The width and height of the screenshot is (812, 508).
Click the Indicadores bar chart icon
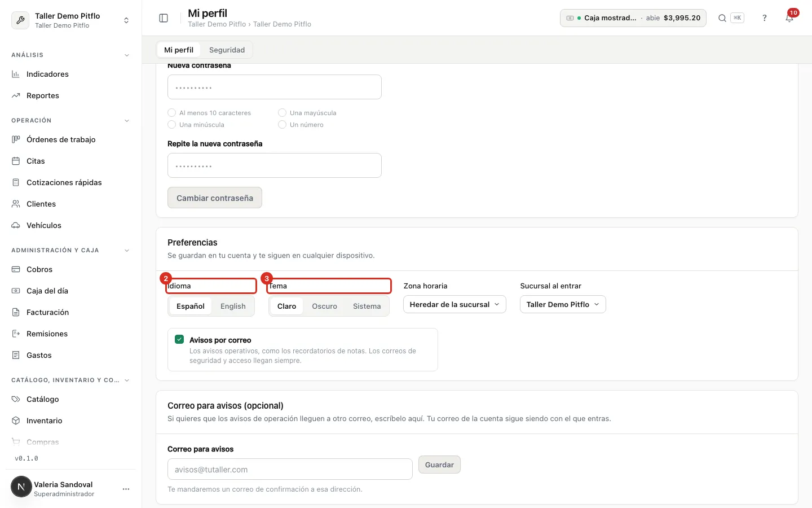[16, 74]
